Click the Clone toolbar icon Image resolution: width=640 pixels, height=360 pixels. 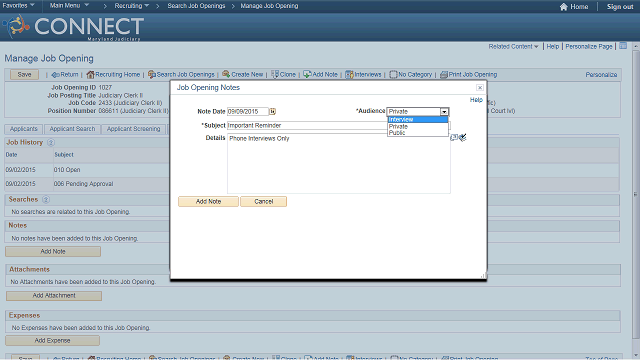[275, 74]
